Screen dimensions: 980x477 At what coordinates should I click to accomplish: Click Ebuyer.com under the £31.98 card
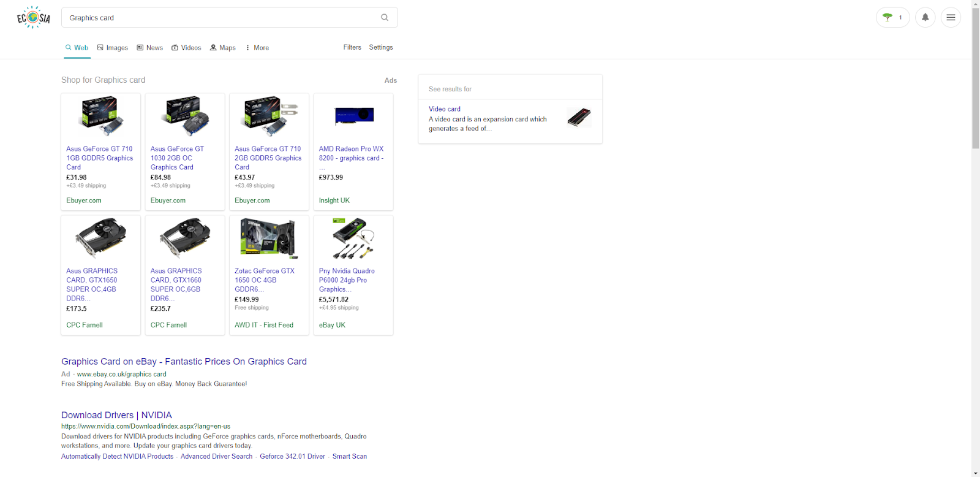(x=84, y=200)
